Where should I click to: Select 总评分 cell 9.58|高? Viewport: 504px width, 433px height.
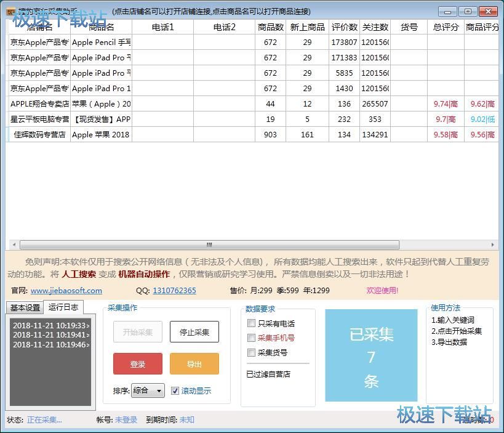(x=446, y=134)
